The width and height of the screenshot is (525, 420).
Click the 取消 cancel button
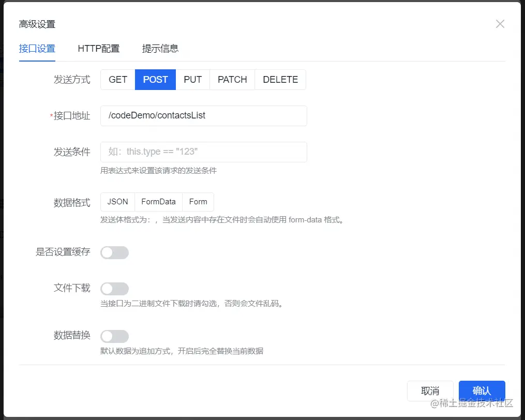click(x=430, y=391)
